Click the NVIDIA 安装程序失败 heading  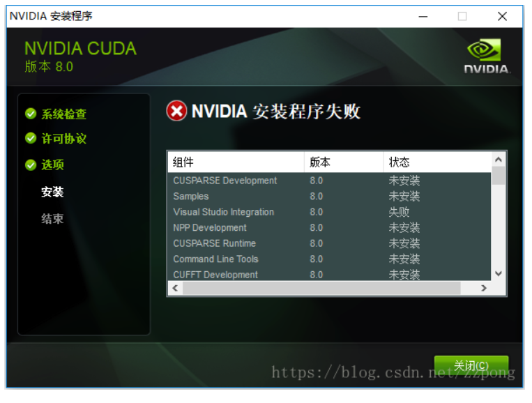click(x=276, y=111)
